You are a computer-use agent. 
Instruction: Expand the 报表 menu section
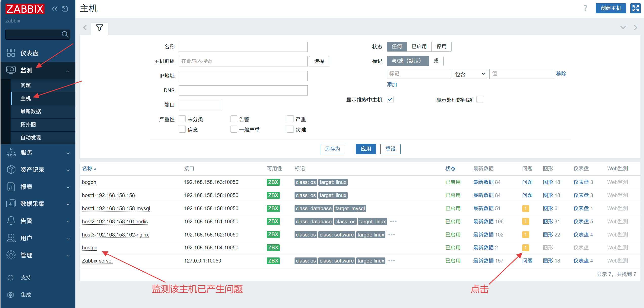coord(68,187)
